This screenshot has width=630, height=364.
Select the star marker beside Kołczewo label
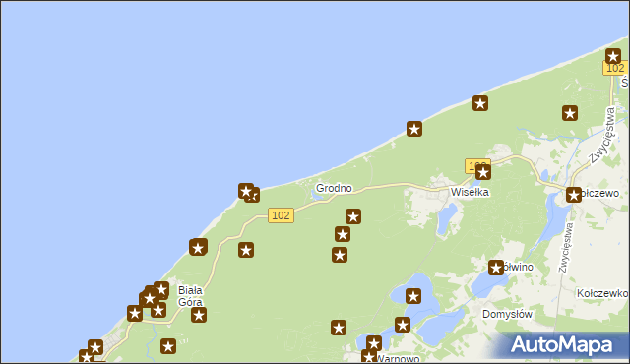click(574, 195)
